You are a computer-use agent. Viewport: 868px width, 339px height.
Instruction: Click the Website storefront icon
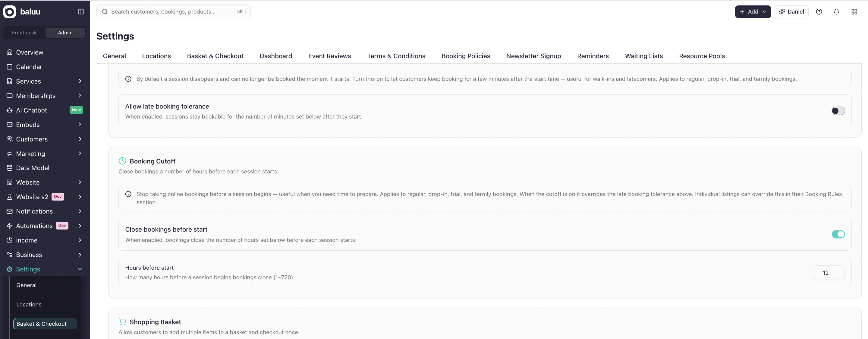(x=9, y=182)
